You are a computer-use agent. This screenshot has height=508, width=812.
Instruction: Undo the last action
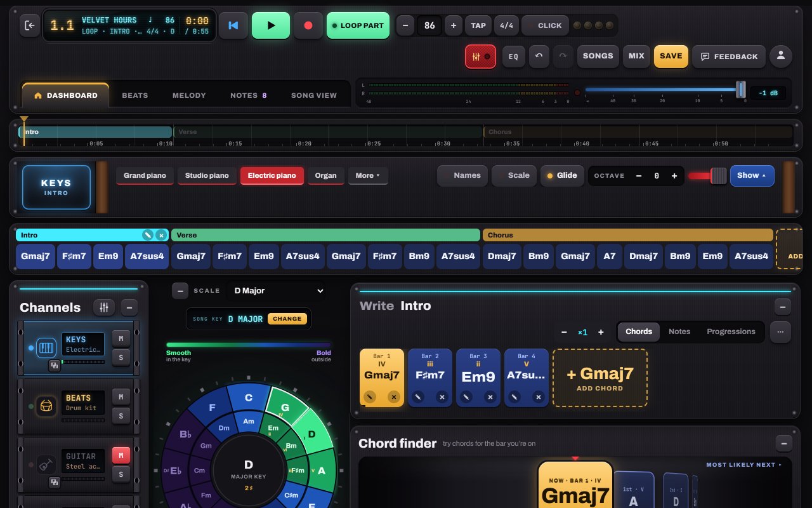point(539,57)
